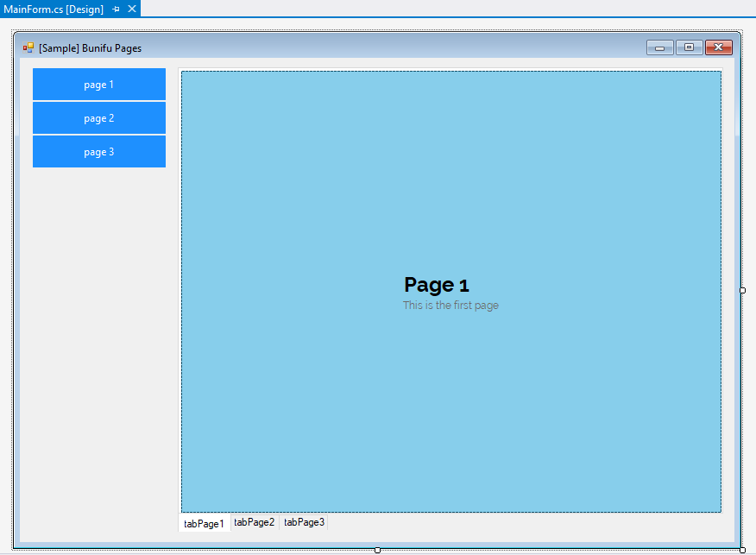Image resolution: width=756 pixels, height=555 pixels.
Task: Select the blue page 3 button
Action: 99,152
